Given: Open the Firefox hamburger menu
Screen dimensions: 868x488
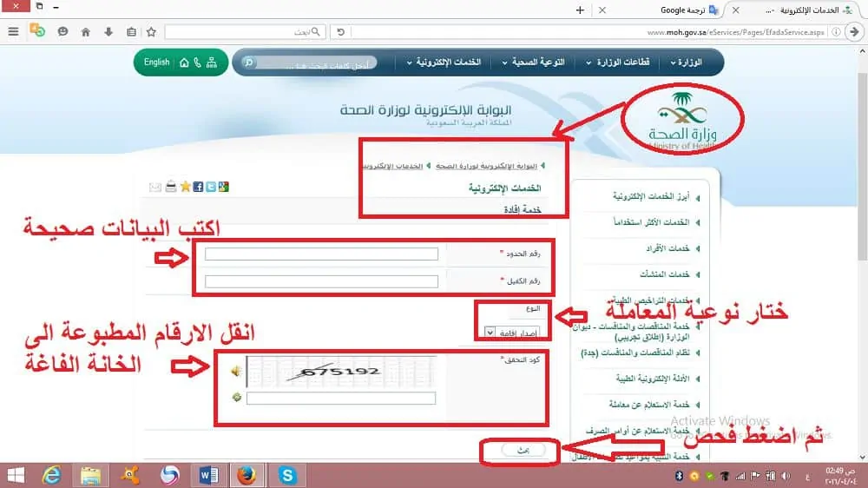Looking at the screenshot, I should (13, 31).
